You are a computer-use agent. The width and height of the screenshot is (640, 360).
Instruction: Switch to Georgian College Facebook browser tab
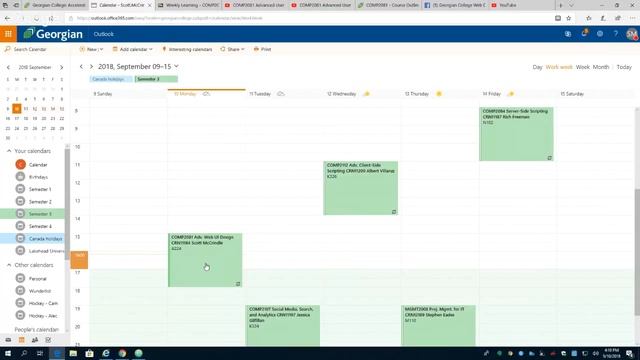[x=455, y=5]
